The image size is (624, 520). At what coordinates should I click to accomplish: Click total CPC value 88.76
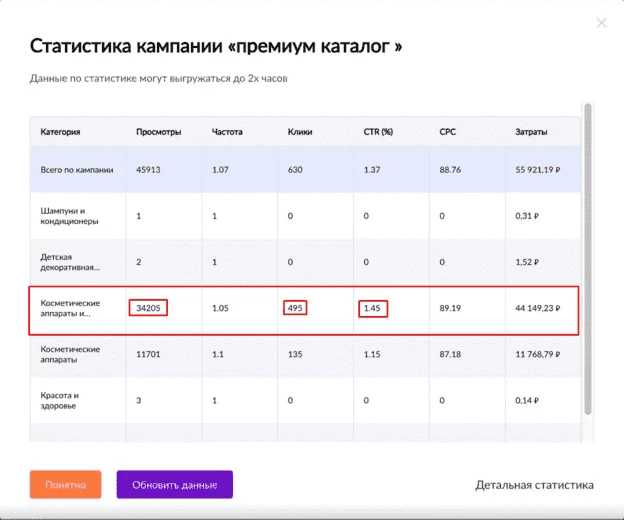(450, 170)
